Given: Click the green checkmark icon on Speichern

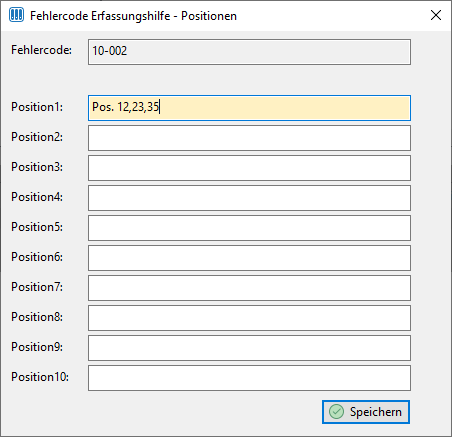Looking at the screenshot, I should (x=336, y=412).
